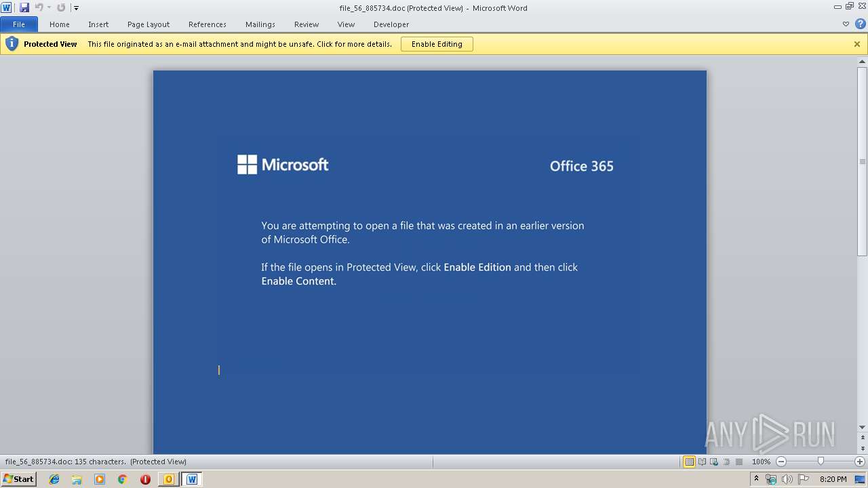
Task: Restore down the Word window
Action: (x=849, y=6)
